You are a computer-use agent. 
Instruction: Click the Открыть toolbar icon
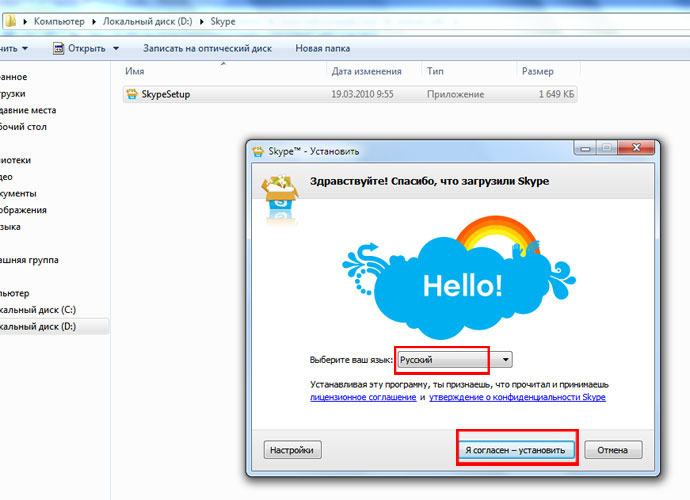point(59,48)
